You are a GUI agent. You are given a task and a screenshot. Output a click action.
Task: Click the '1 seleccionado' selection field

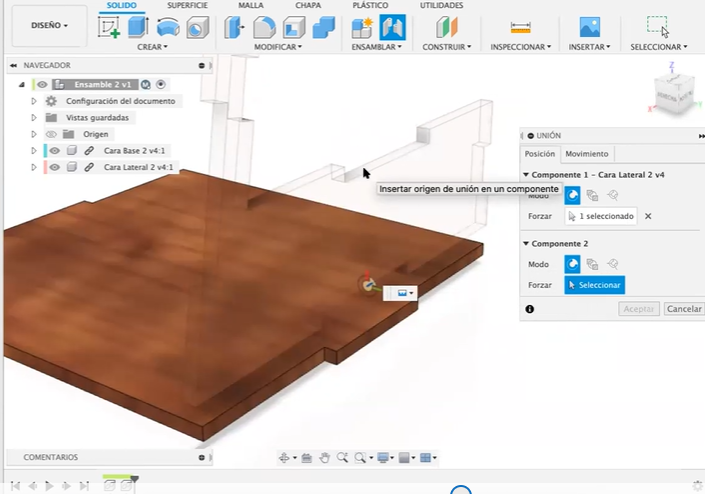click(x=601, y=216)
